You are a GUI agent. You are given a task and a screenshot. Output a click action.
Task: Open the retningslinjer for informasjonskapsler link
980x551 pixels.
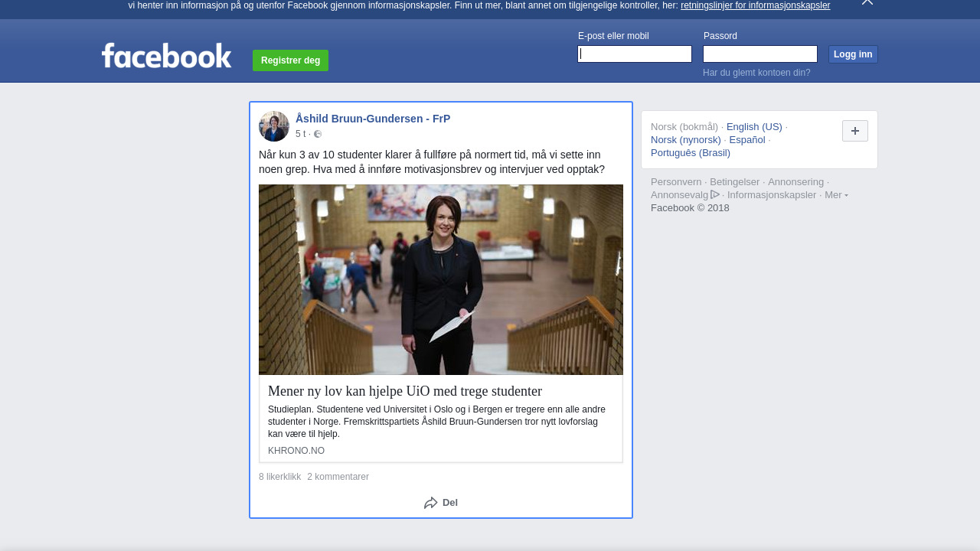coord(755,5)
